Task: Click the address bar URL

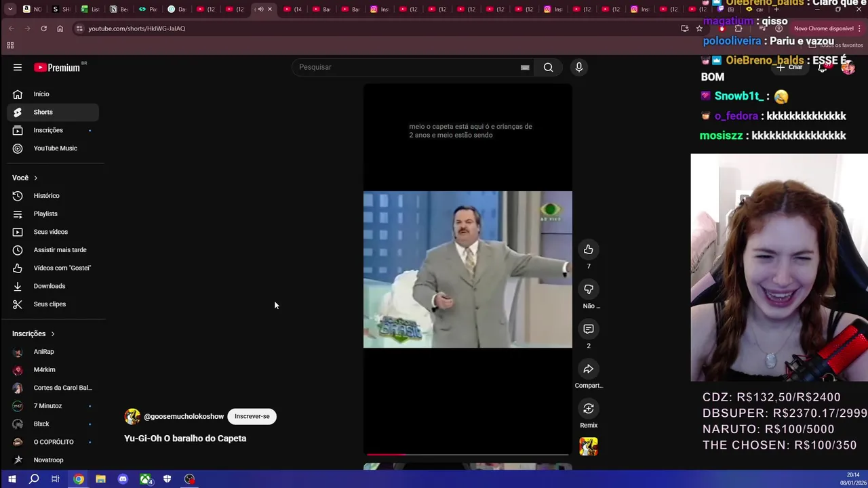Action: click(136, 28)
